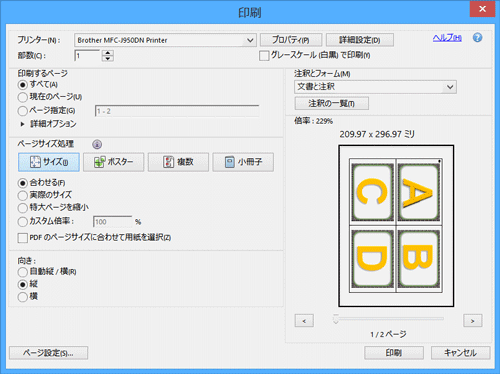Select the サイズ sizing option button
Image resolution: width=500 pixels, height=374 pixels.
click(x=49, y=162)
